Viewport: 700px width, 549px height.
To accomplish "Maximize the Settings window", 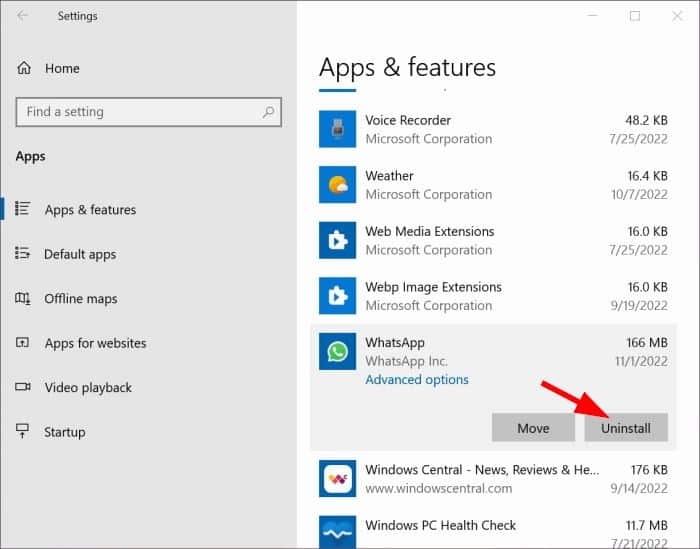I will pyautogui.click(x=634, y=16).
